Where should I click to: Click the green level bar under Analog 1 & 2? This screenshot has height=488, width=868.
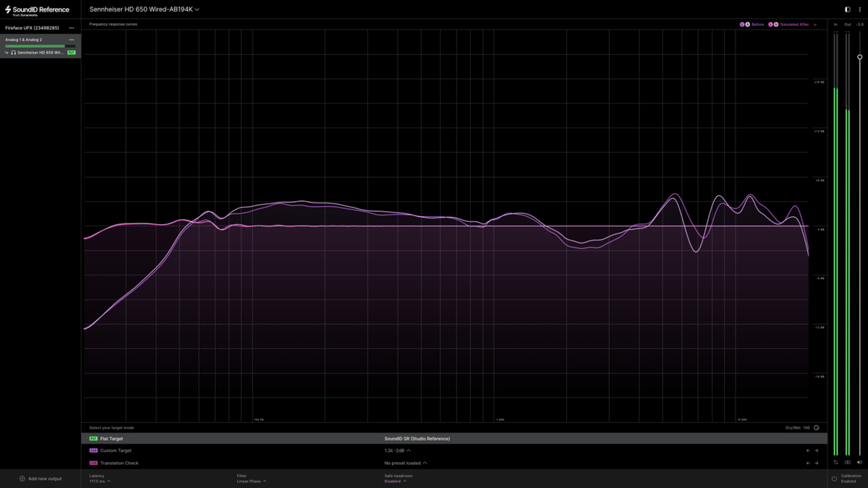40,46
